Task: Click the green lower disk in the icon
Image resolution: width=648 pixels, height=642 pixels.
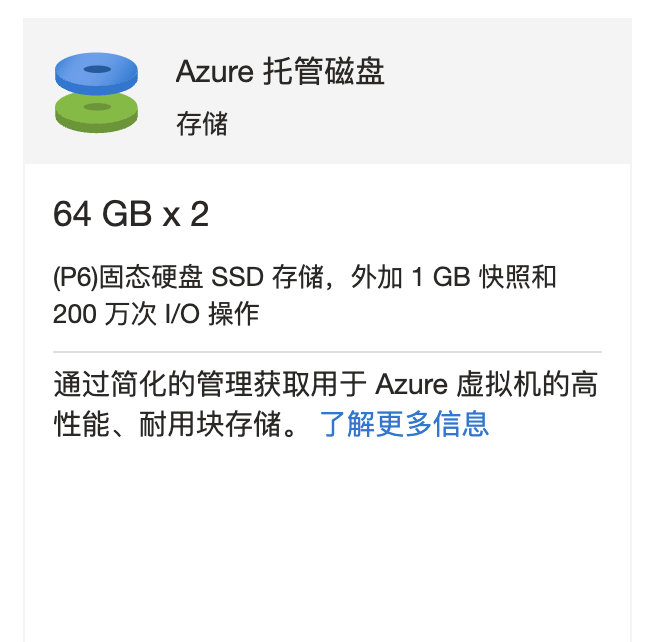Action: point(96,113)
